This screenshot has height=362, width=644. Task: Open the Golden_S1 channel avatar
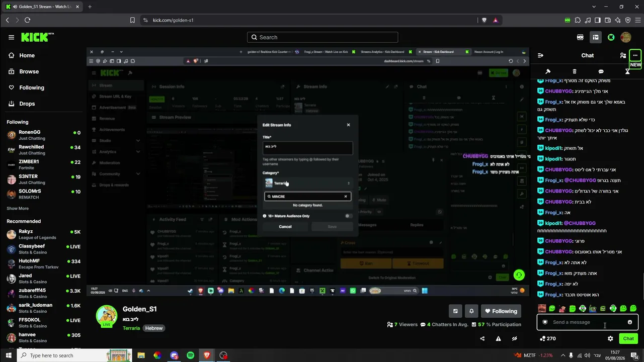pyautogui.click(x=107, y=316)
